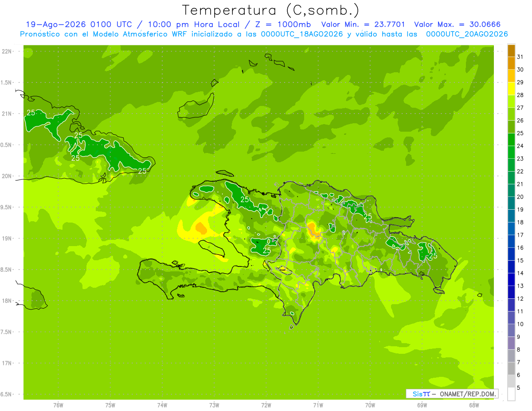Screen dimensions: 532x411
Task: Click the '21N' latitude axis label
Action: tap(7, 114)
